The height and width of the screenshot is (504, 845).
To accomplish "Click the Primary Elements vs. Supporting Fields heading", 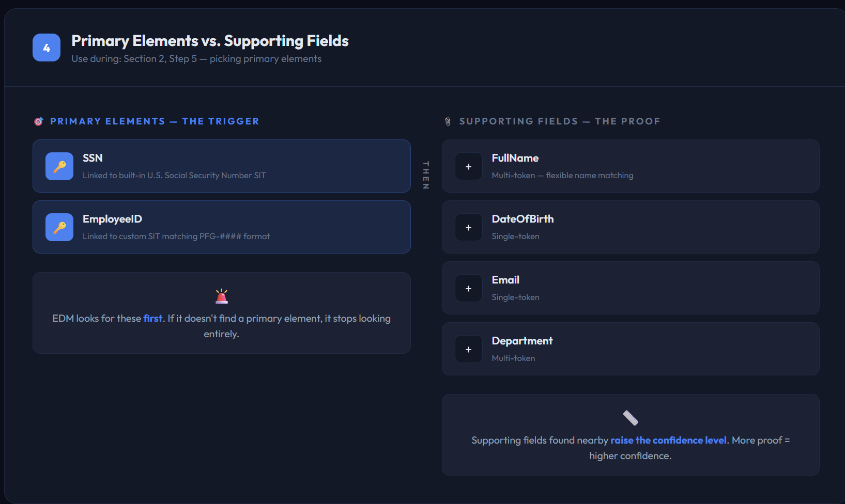I will pos(210,41).
